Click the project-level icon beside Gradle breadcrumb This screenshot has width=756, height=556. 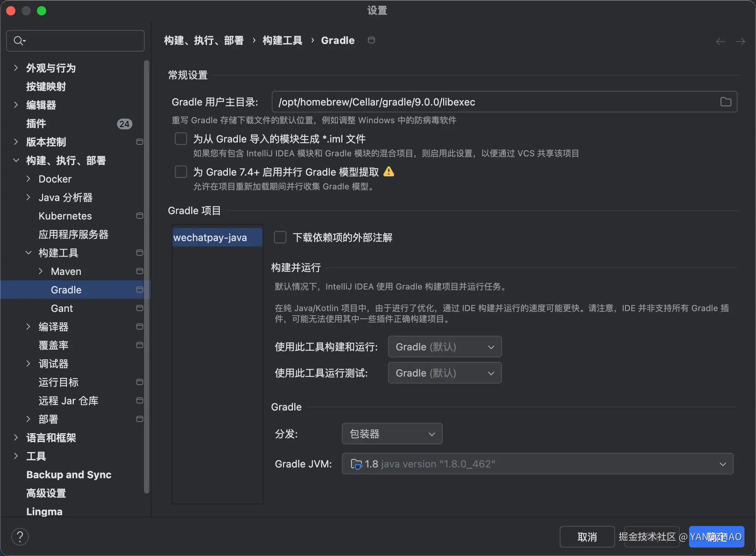click(x=371, y=40)
